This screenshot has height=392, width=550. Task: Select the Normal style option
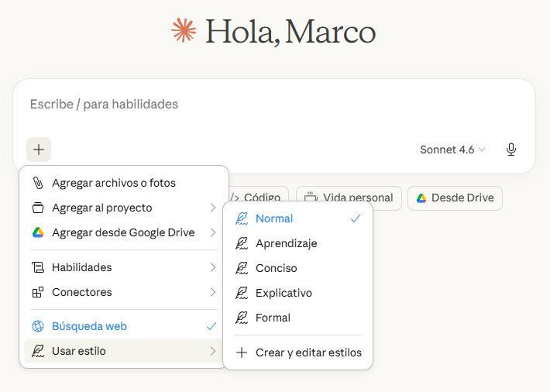coord(274,218)
